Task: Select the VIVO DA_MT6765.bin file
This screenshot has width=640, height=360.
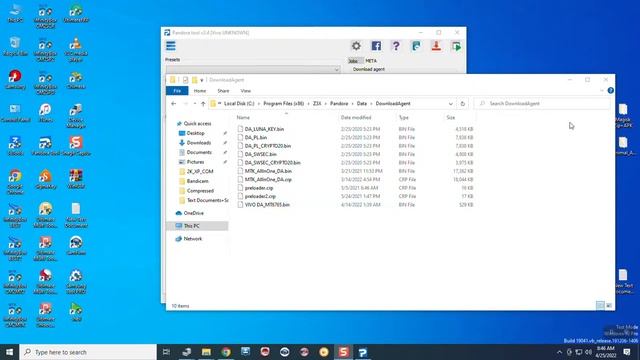Action: [267, 205]
